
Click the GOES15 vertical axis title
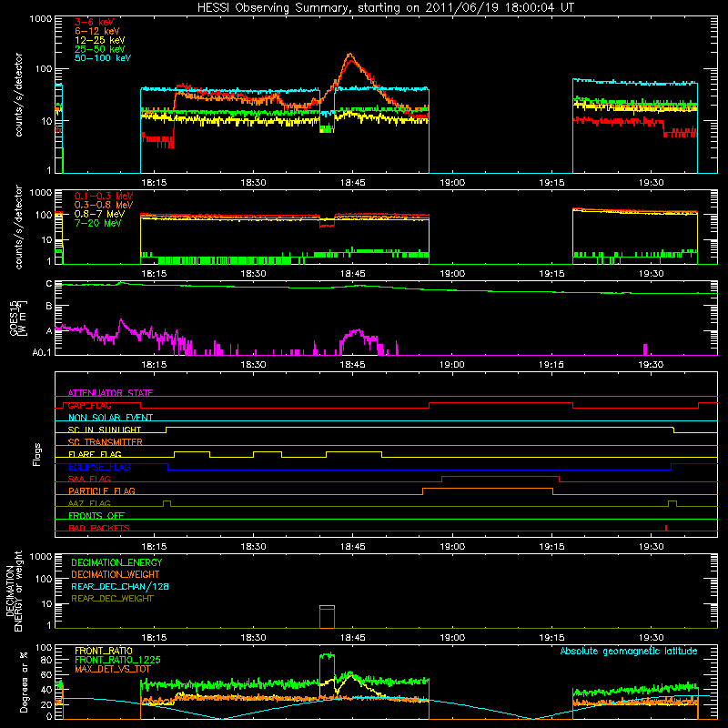pos(18,318)
